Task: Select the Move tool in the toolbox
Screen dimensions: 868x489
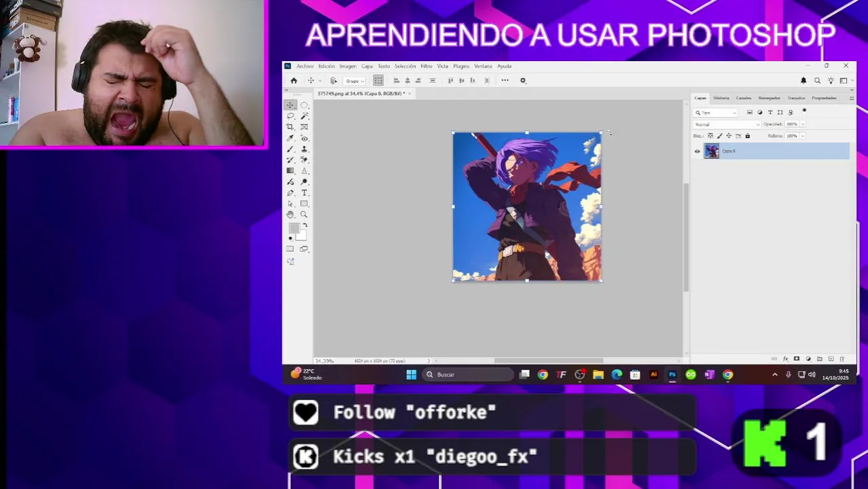Action: [x=291, y=105]
